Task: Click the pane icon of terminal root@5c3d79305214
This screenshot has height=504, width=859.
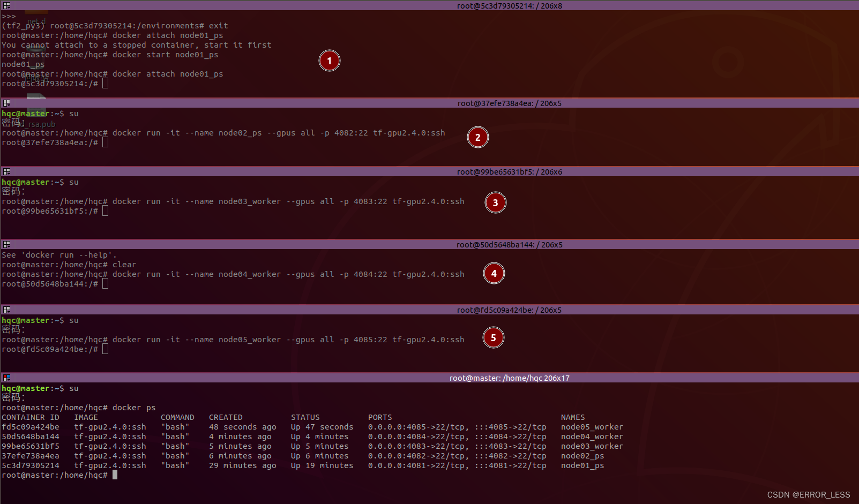Action: (6, 6)
